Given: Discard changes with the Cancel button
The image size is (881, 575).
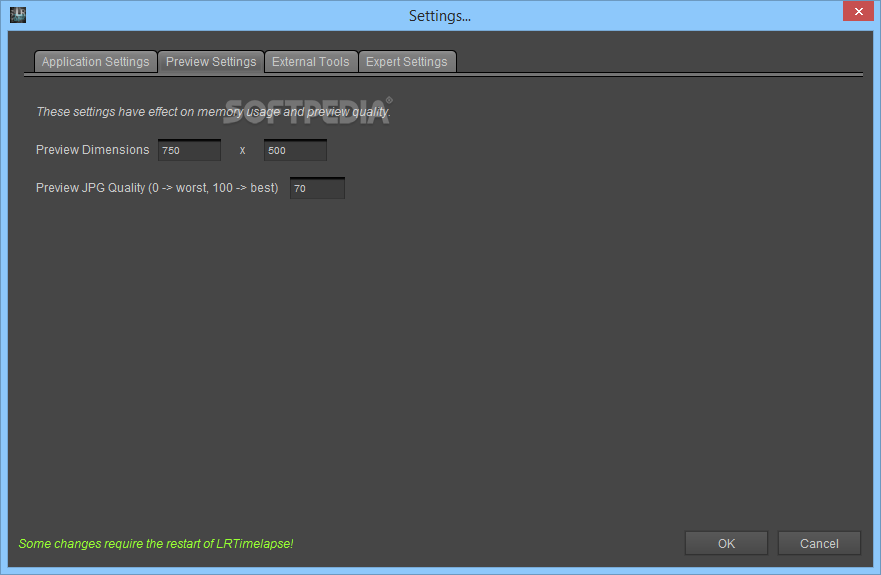Looking at the screenshot, I should [x=819, y=544].
